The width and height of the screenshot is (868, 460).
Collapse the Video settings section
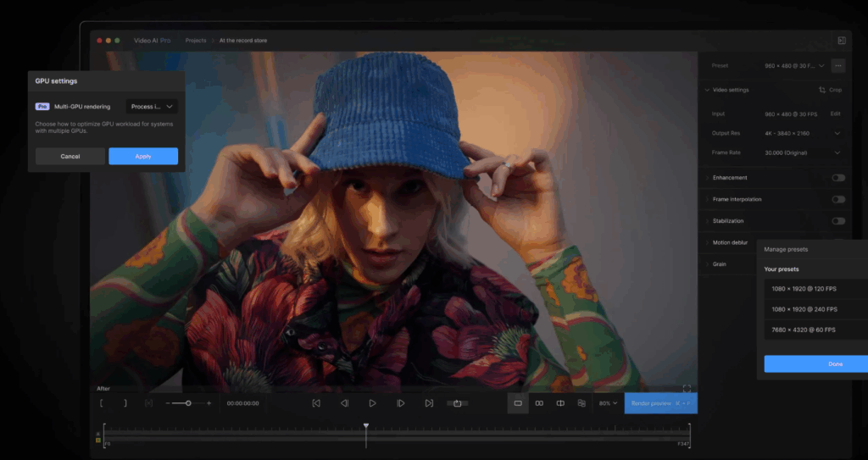tap(707, 90)
